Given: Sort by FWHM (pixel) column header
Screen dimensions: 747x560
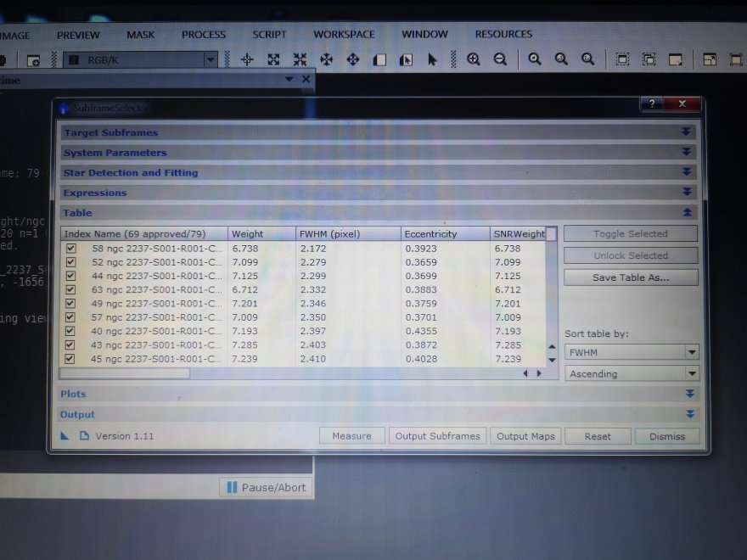Looking at the screenshot, I should pyautogui.click(x=348, y=234).
